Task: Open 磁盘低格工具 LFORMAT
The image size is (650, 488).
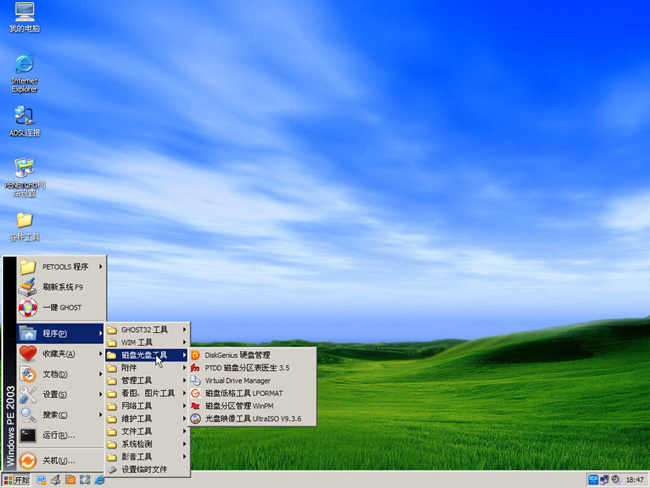Action: 253,393
